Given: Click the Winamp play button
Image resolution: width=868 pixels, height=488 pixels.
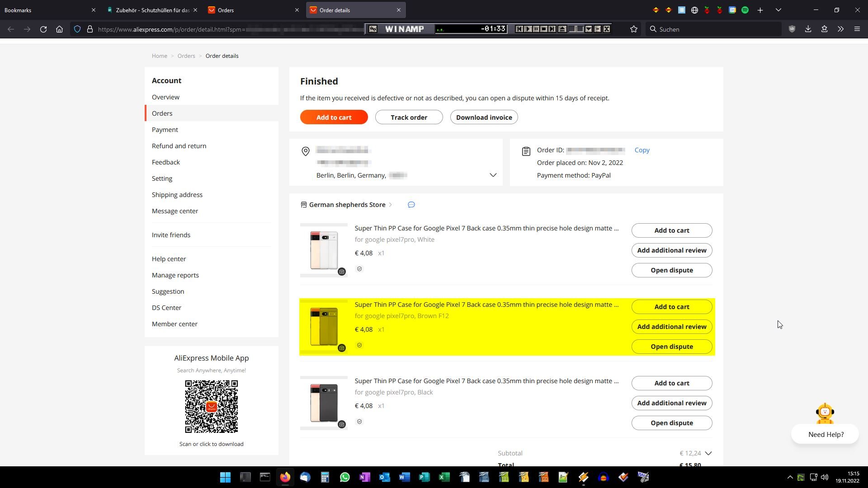Looking at the screenshot, I should pyautogui.click(x=528, y=29).
